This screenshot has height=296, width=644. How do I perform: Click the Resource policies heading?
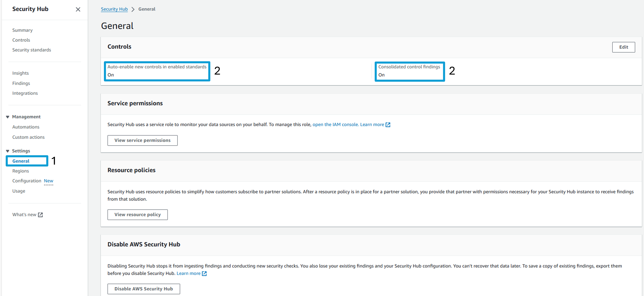pyautogui.click(x=131, y=170)
